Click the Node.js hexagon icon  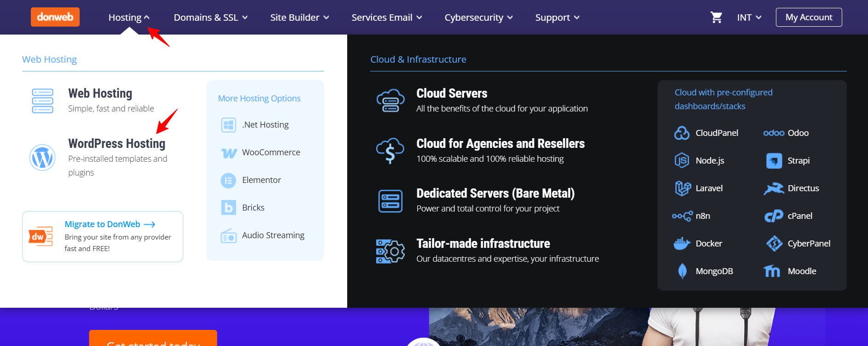point(682,161)
